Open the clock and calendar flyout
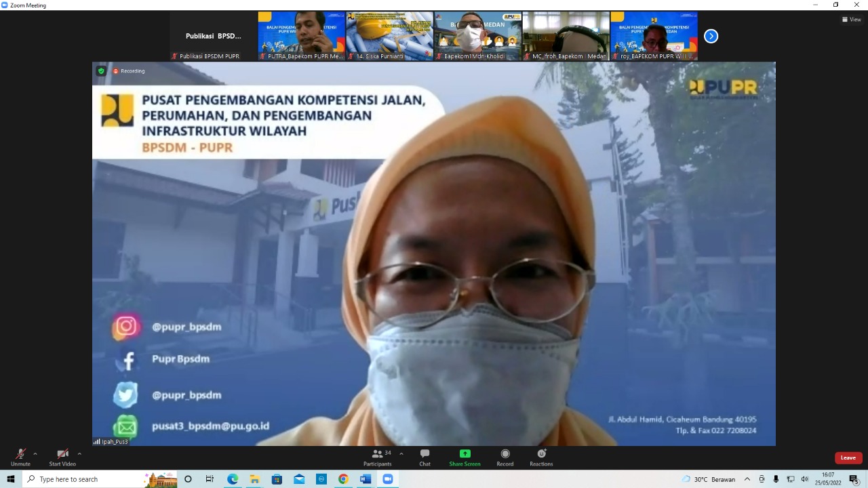Viewport: 868px width, 488px height. [828, 479]
